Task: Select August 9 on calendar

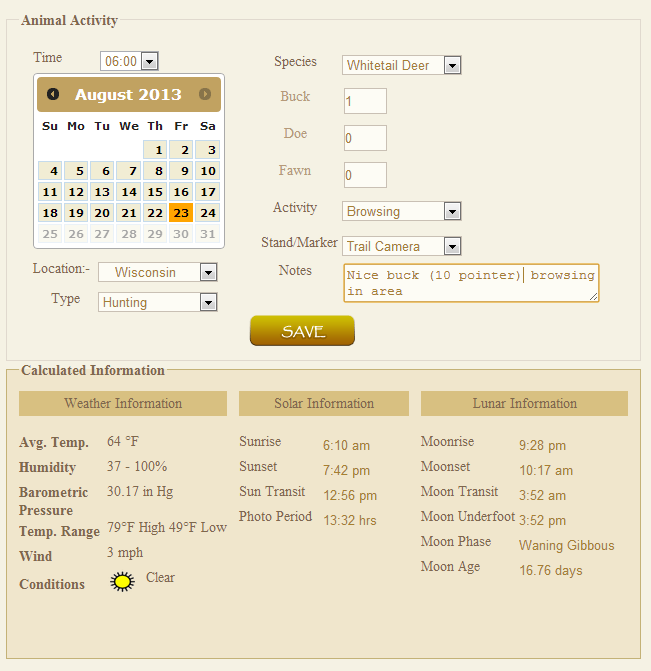Action: 181,171
